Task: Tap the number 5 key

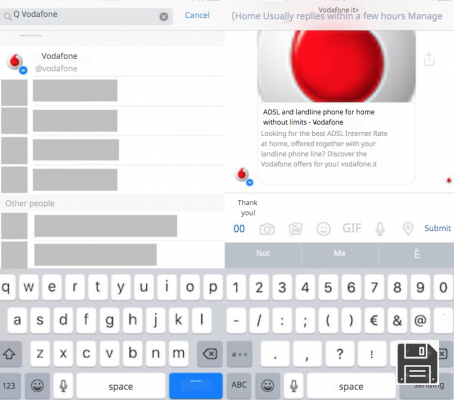Action: coord(328,288)
